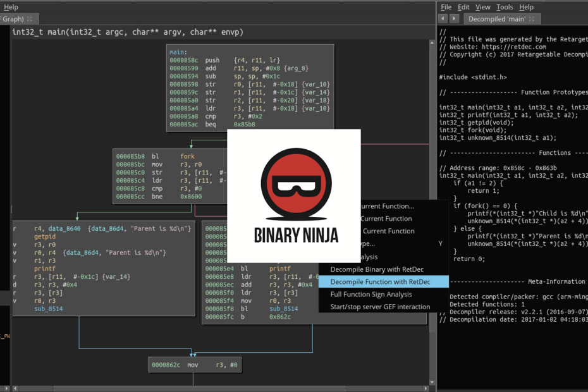Viewport: 588px width, 392px height.
Task: Open the Tools menu in the decompiler window
Action: (x=505, y=7)
